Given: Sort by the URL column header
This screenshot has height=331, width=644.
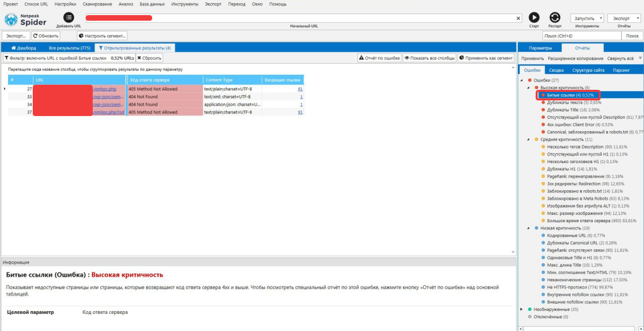Looking at the screenshot, I should 79,80.
